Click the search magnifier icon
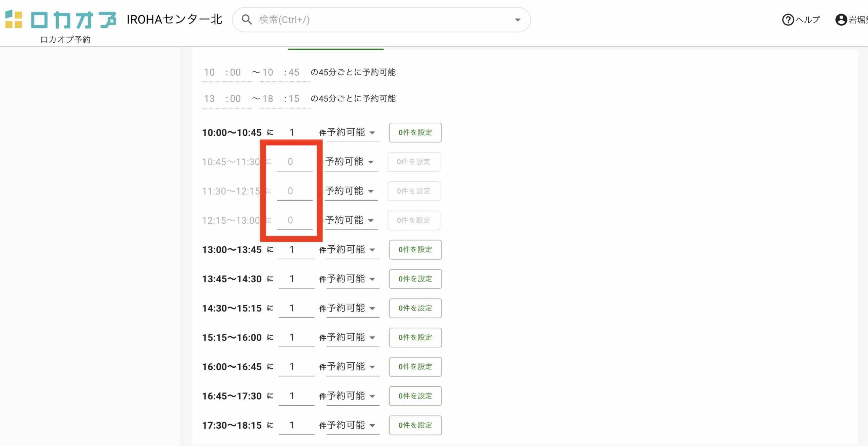The width and height of the screenshot is (868, 446). click(246, 20)
